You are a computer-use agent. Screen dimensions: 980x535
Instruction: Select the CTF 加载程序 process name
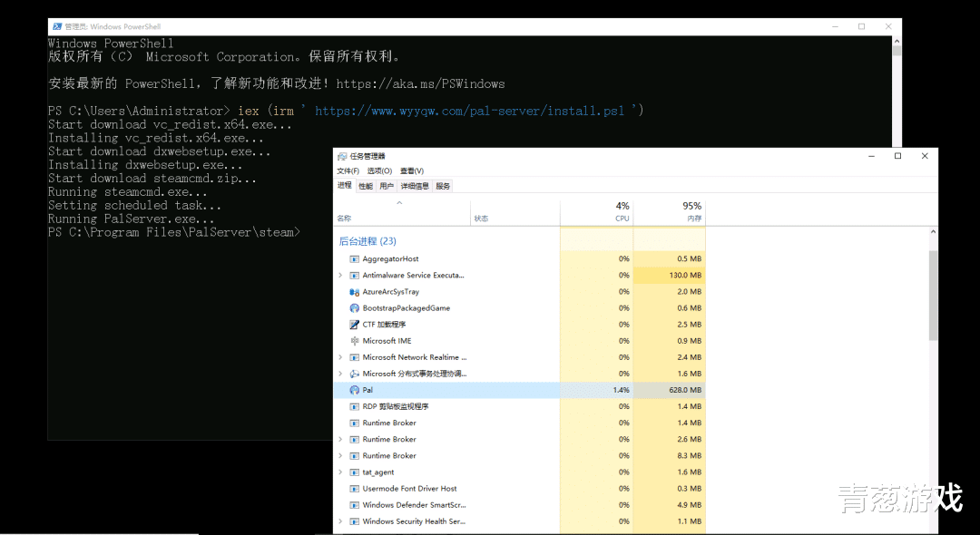[385, 325]
